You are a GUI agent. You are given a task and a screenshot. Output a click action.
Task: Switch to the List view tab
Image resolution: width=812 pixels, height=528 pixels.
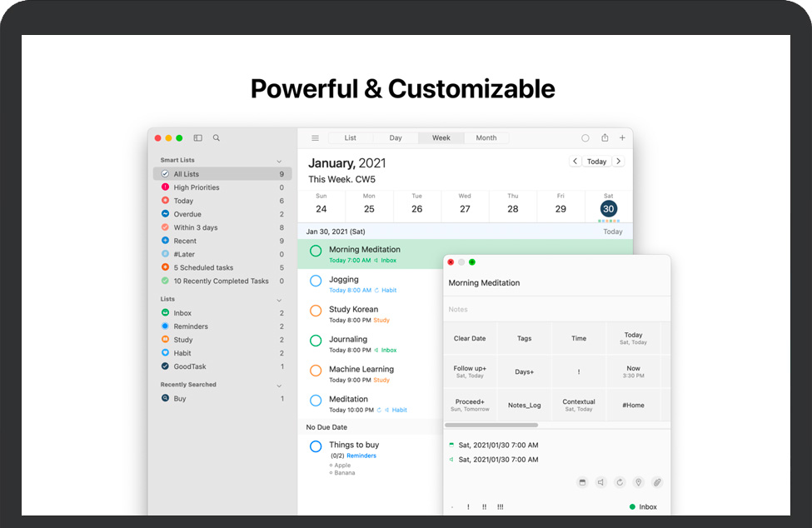[x=350, y=137]
